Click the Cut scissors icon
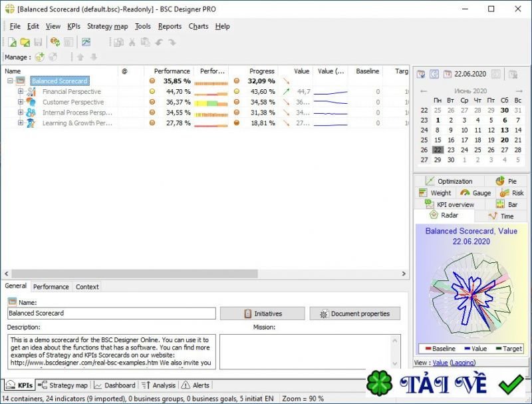 132,42
